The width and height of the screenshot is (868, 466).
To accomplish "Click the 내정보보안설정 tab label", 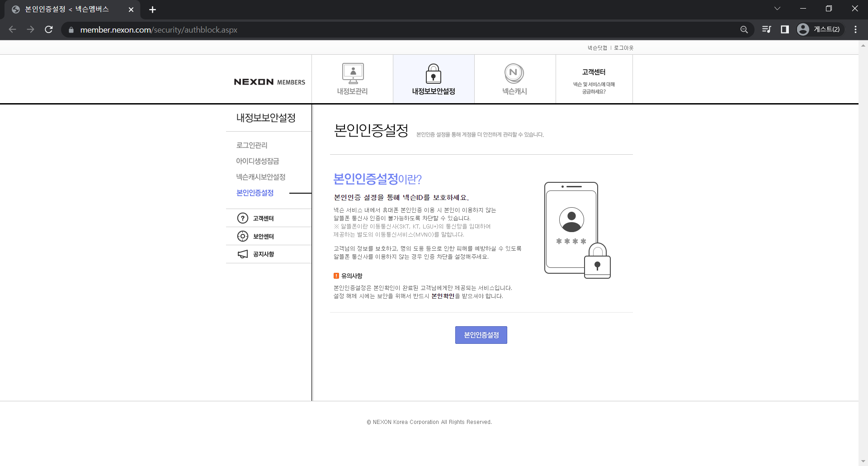I will click(434, 91).
